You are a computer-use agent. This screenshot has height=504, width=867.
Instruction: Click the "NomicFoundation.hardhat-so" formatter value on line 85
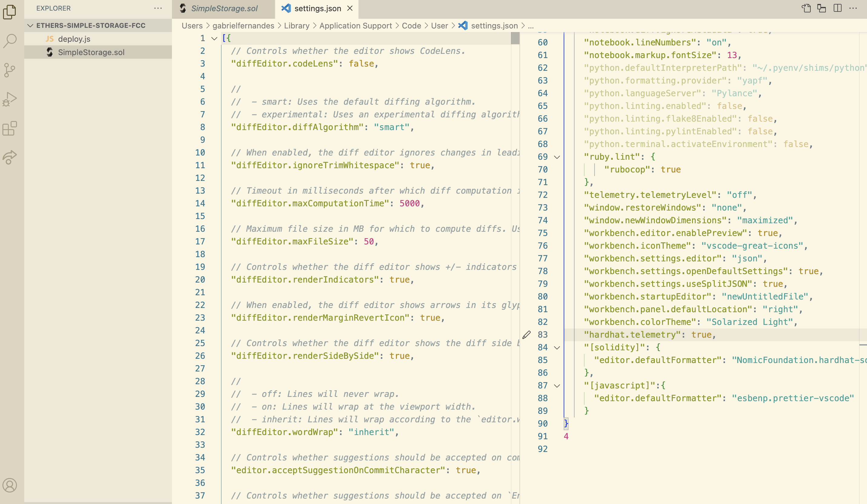pyautogui.click(x=799, y=360)
